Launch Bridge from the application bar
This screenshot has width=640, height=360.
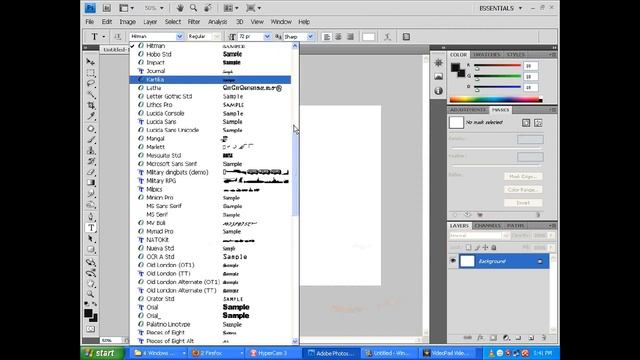pyautogui.click(x=107, y=8)
